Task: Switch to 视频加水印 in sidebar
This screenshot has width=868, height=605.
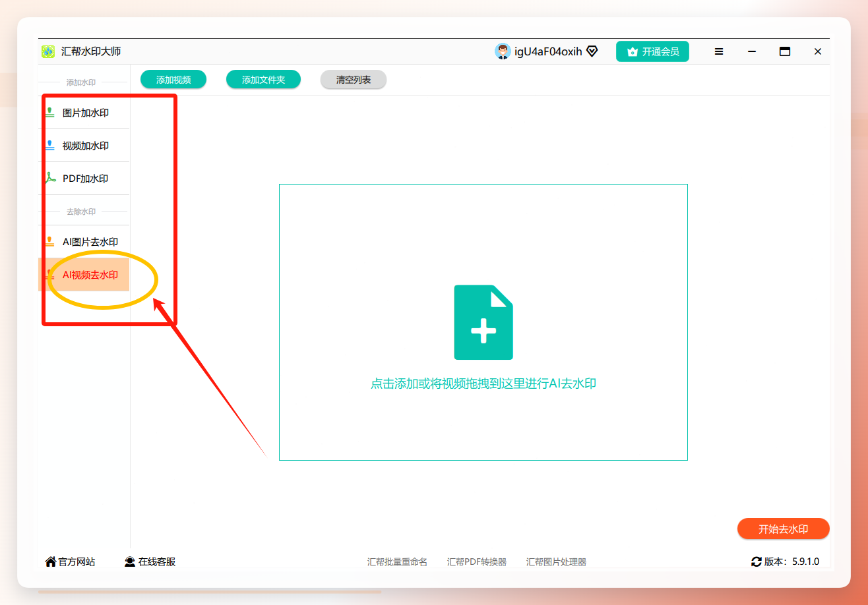Action: coord(84,146)
